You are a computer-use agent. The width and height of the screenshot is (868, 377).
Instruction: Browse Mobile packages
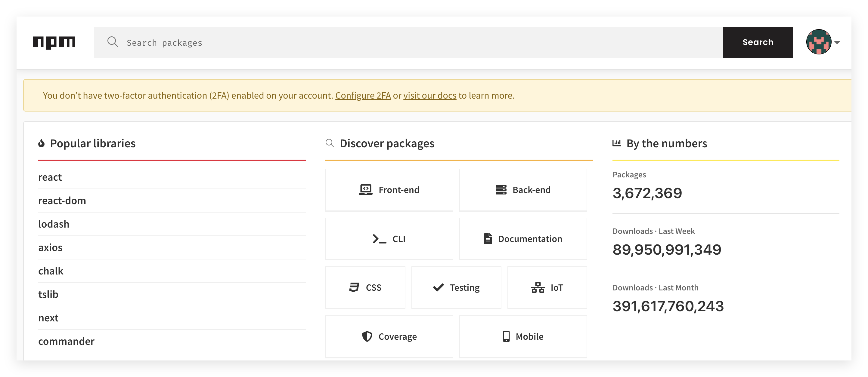pyautogui.click(x=522, y=336)
